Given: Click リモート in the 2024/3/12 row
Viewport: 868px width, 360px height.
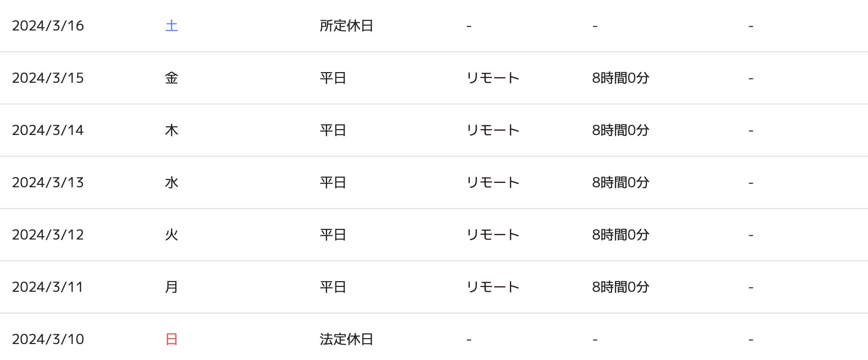Looking at the screenshot, I should [x=493, y=235].
